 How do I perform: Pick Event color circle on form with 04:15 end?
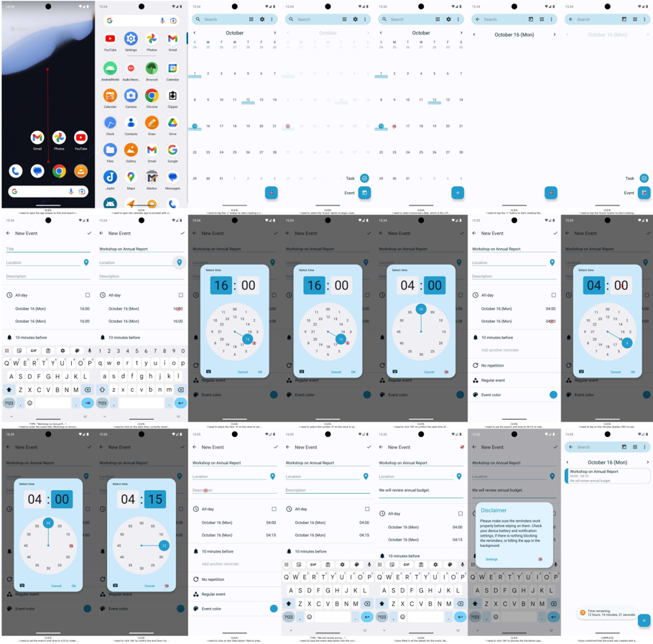coord(274,609)
